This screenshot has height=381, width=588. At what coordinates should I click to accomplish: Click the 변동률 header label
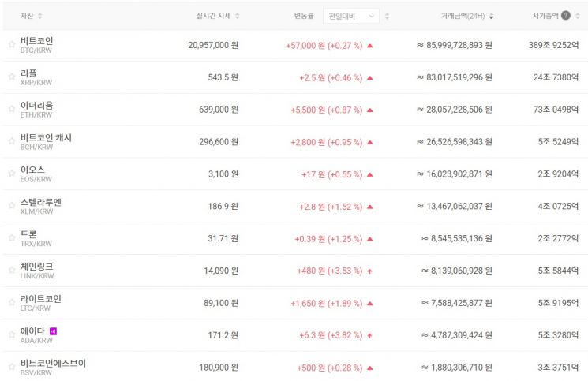pyautogui.click(x=304, y=16)
